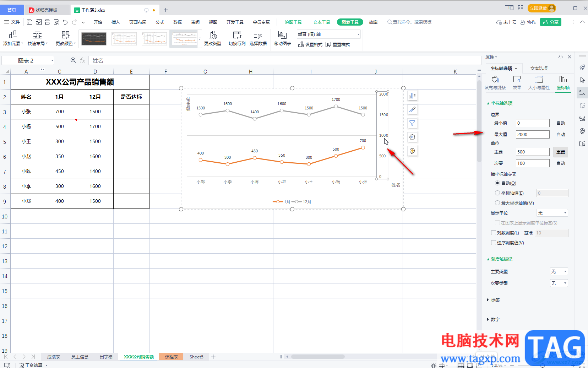Open the Insert (插入) ribbon tab
The image size is (588, 368).
tap(115, 22)
